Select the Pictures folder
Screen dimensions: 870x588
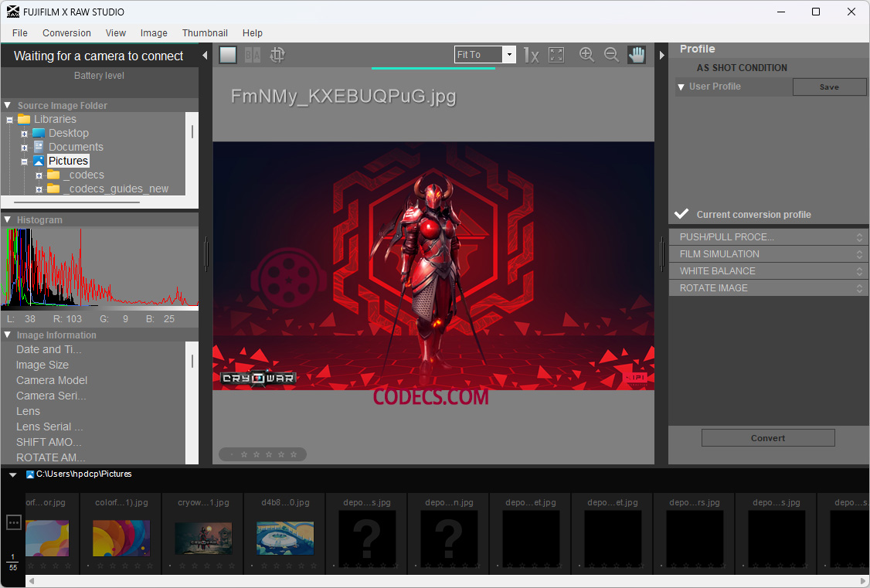(68, 161)
